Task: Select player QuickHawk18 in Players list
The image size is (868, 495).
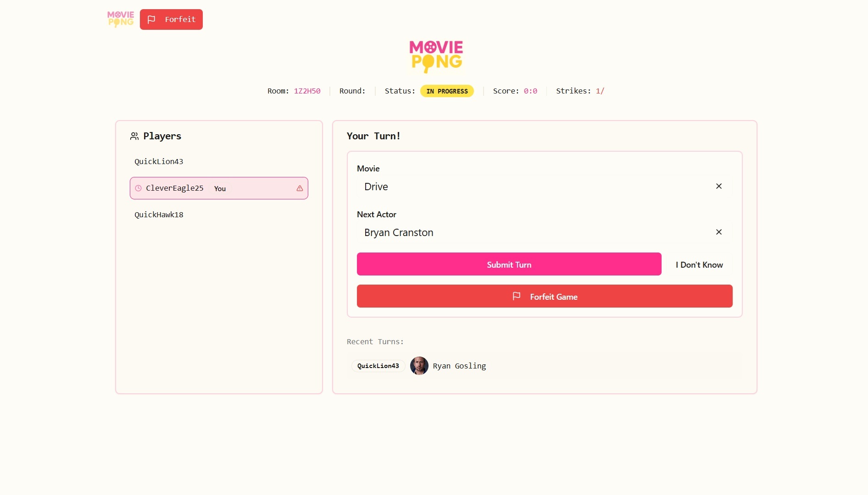Action: [x=159, y=214]
